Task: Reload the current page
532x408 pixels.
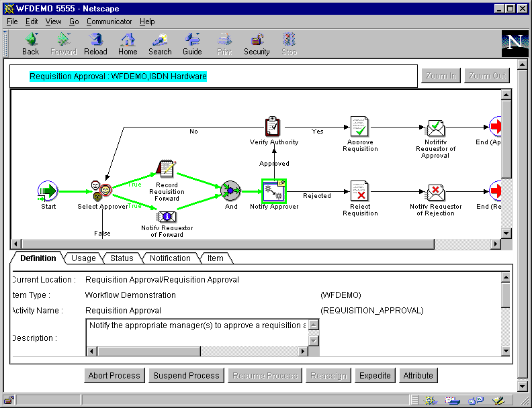Action: coord(95,44)
